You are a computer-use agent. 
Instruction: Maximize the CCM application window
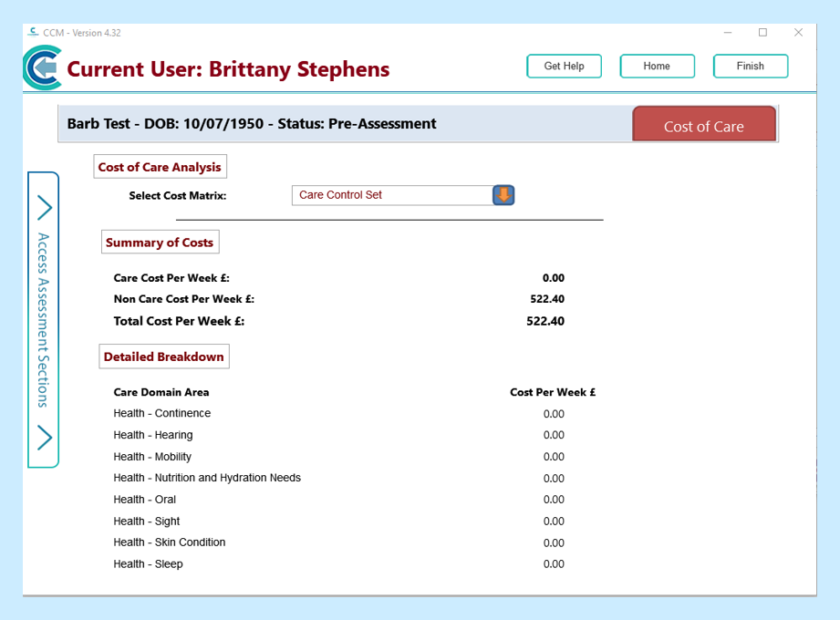(762, 33)
